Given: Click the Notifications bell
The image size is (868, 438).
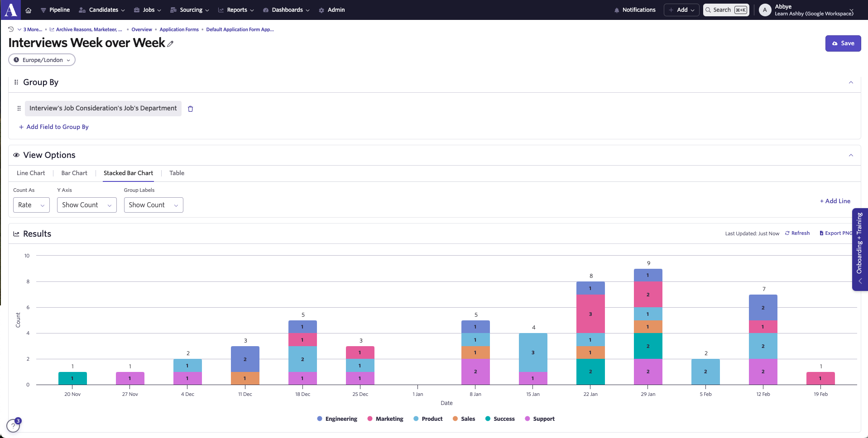Looking at the screenshot, I should pos(635,10).
